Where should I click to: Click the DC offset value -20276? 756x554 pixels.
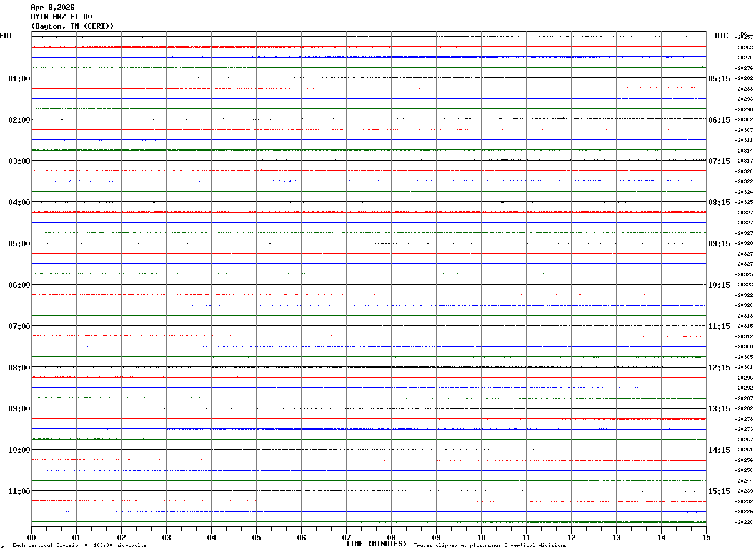(744, 68)
